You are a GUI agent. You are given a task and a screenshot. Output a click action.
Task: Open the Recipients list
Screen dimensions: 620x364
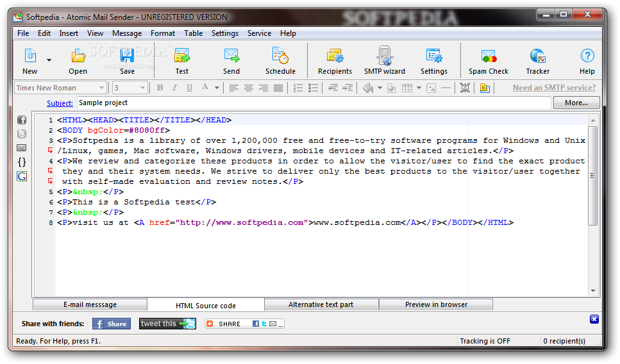click(x=335, y=60)
